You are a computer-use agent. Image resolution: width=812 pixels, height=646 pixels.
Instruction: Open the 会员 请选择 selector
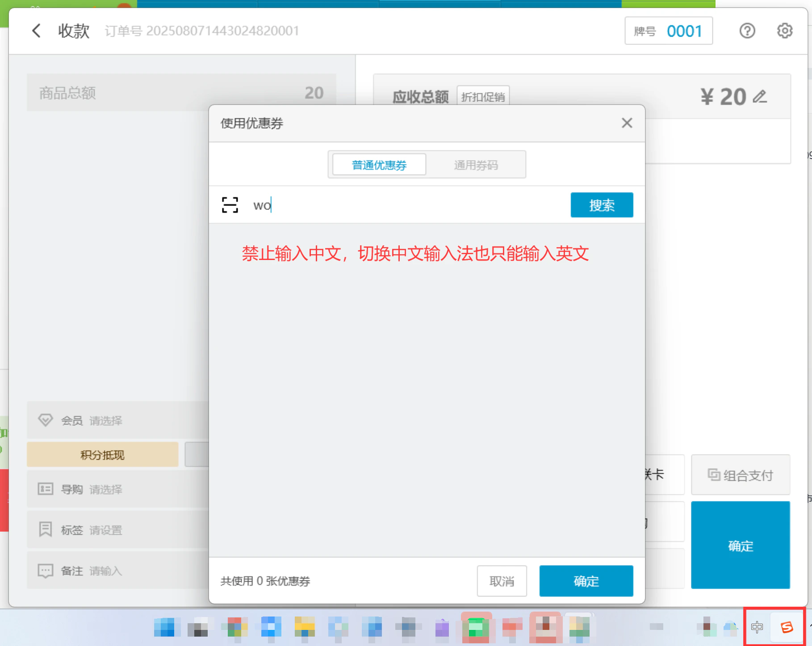pos(117,420)
